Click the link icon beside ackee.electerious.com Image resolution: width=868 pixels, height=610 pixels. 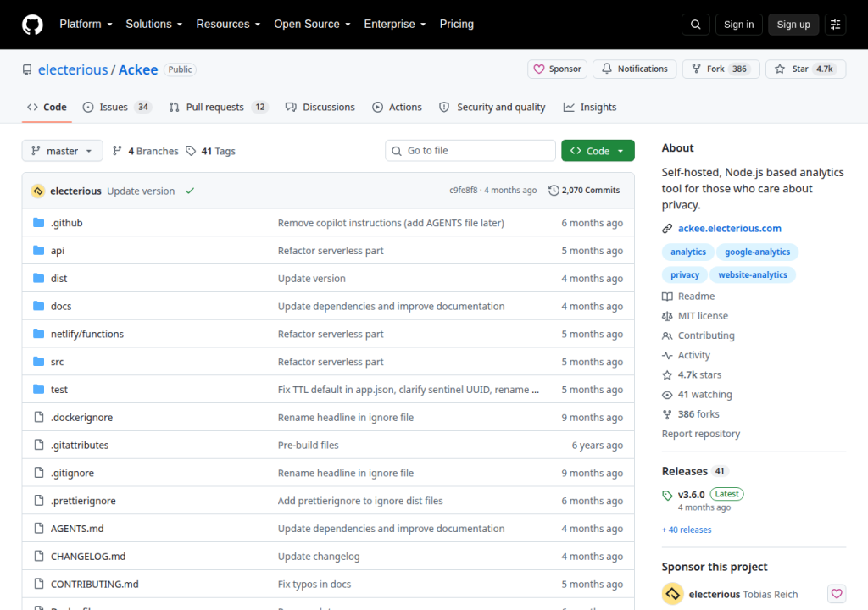[x=667, y=228]
